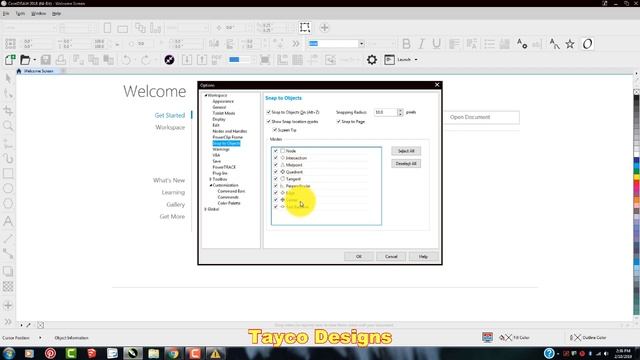Click OK in Options dialog
The height and width of the screenshot is (360, 640).
(x=358, y=256)
